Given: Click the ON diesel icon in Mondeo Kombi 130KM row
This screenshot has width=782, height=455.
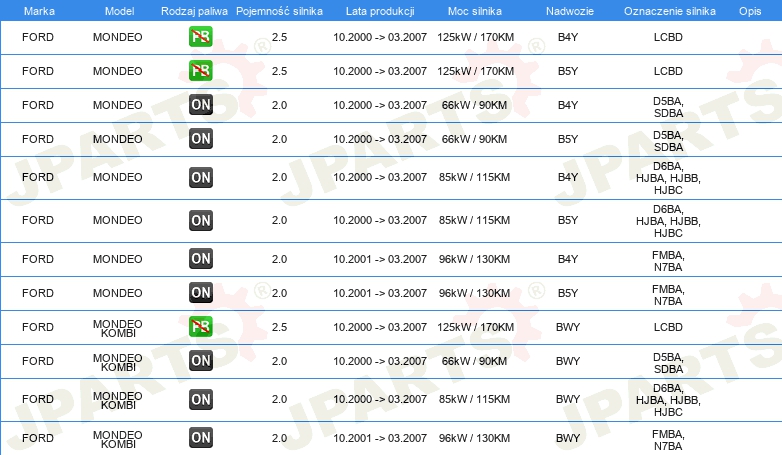Looking at the screenshot, I should click(200, 438).
